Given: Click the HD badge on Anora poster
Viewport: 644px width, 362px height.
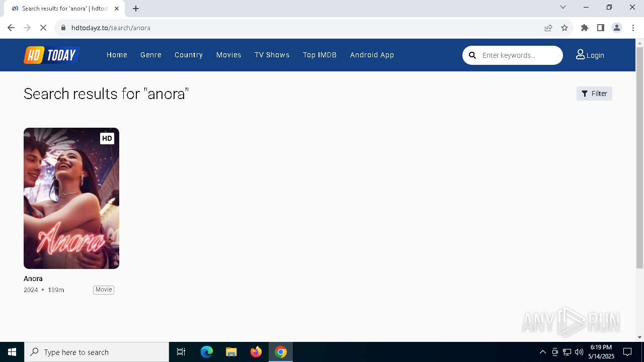Looking at the screenshot, I should pyautogui.click(x=107, y=138).
